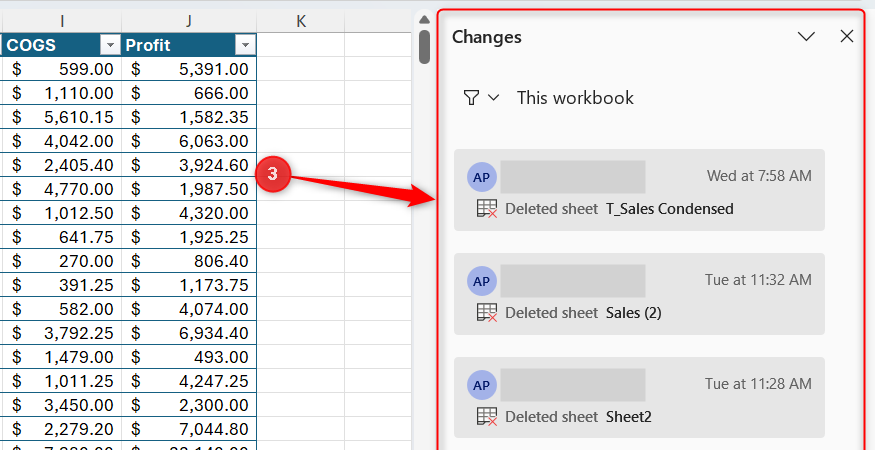Select COGS cell with 1,479.00
The height and width of the screenshot is (450, 875).
tap(61, 357)
